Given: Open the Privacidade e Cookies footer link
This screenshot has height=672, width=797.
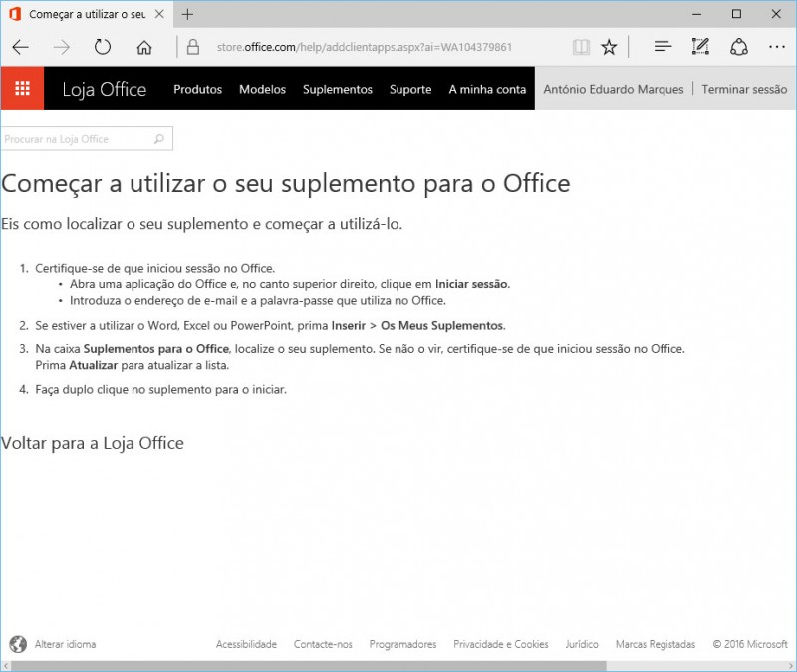Looking at the screenshot, I should point(500,644).
